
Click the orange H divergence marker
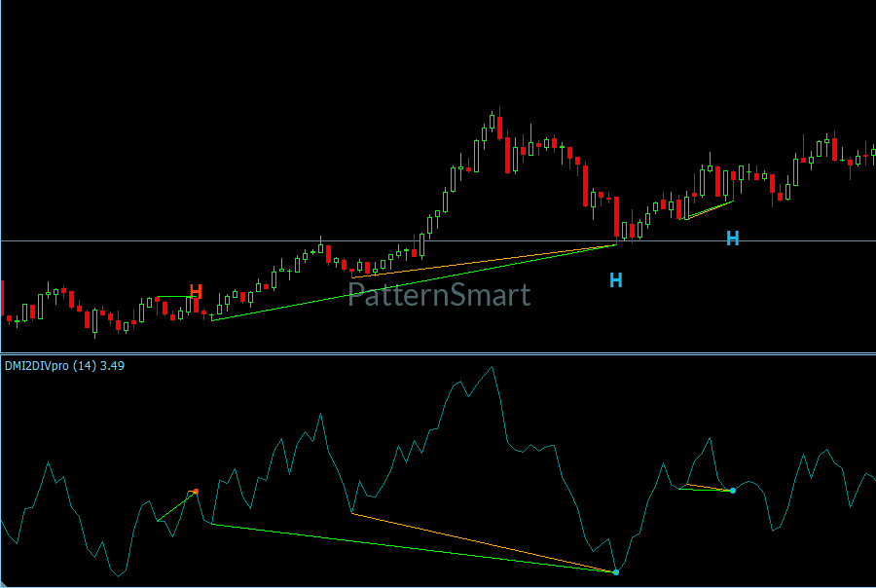[196, 291]
